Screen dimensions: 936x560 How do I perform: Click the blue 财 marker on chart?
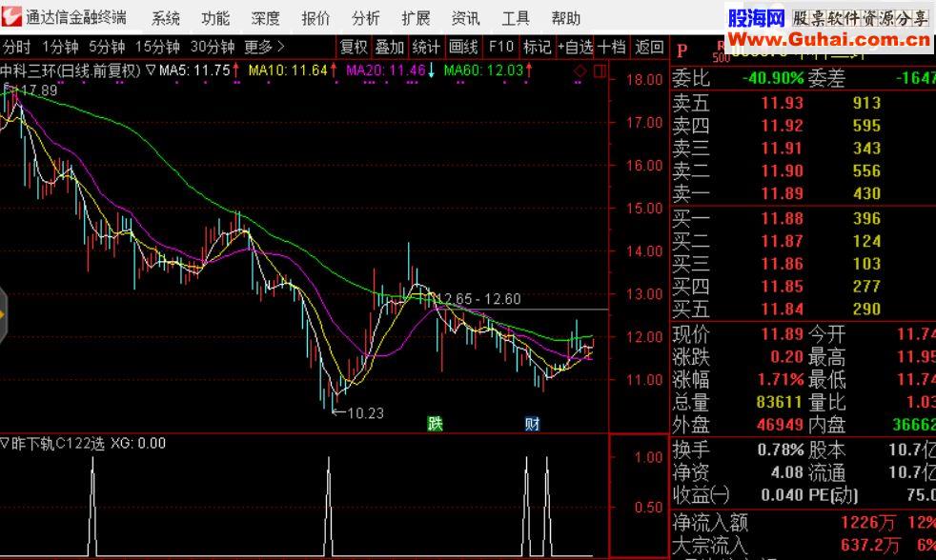[x=532, y=424]
